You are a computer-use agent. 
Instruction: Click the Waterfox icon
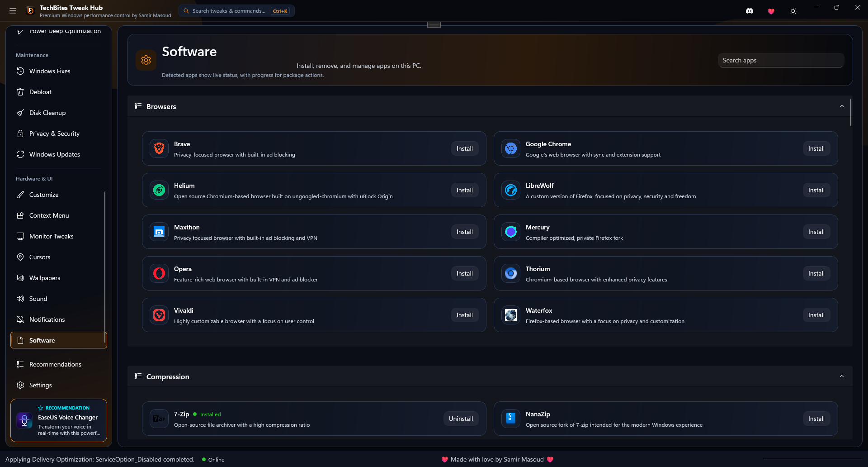point(511,315)
